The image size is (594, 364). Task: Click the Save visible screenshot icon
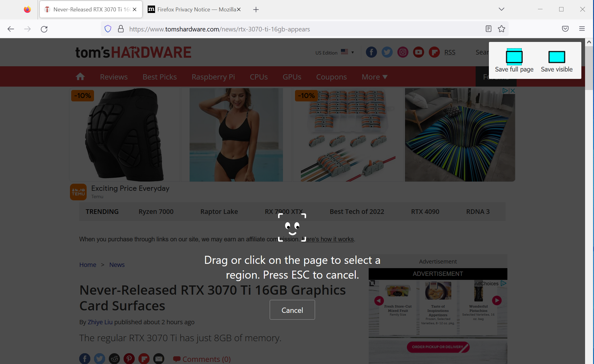556,56
